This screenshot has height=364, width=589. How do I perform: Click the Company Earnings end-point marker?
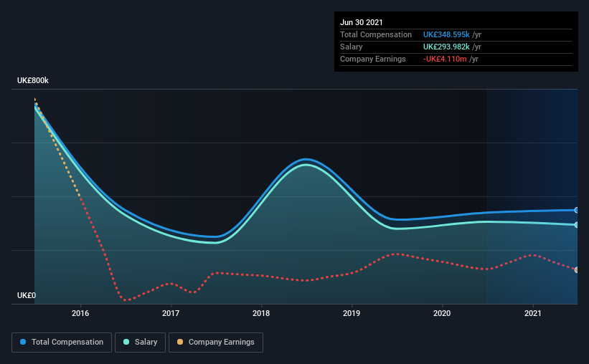click(x=576, y=270)
